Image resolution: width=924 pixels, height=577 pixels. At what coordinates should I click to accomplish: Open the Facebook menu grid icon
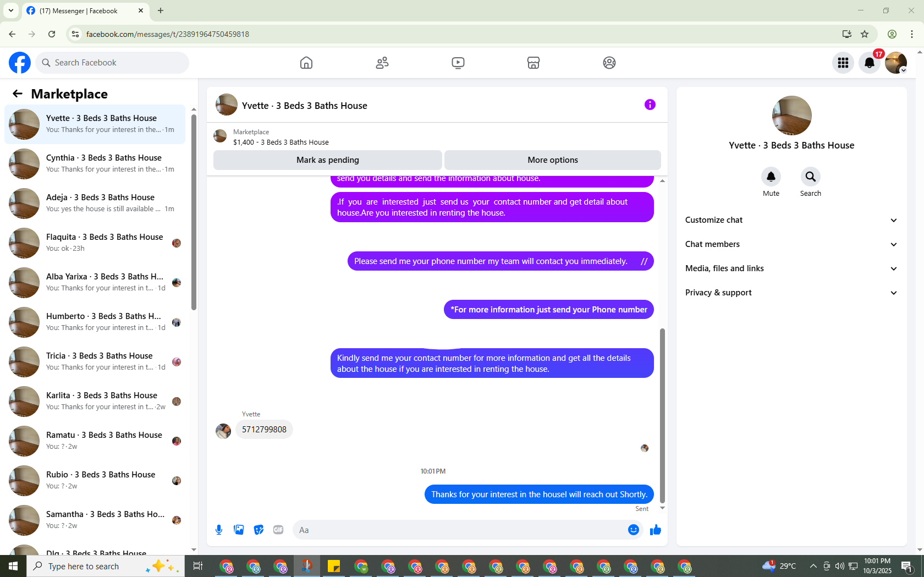[843, 63]
